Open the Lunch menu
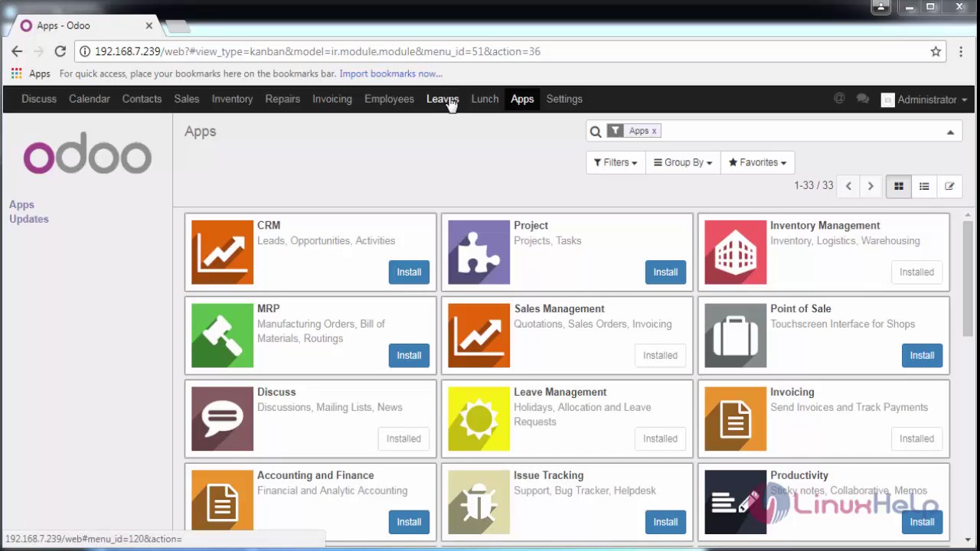This screenshot has height=551, width=980. pyautogui.click(x=485, y=99)
